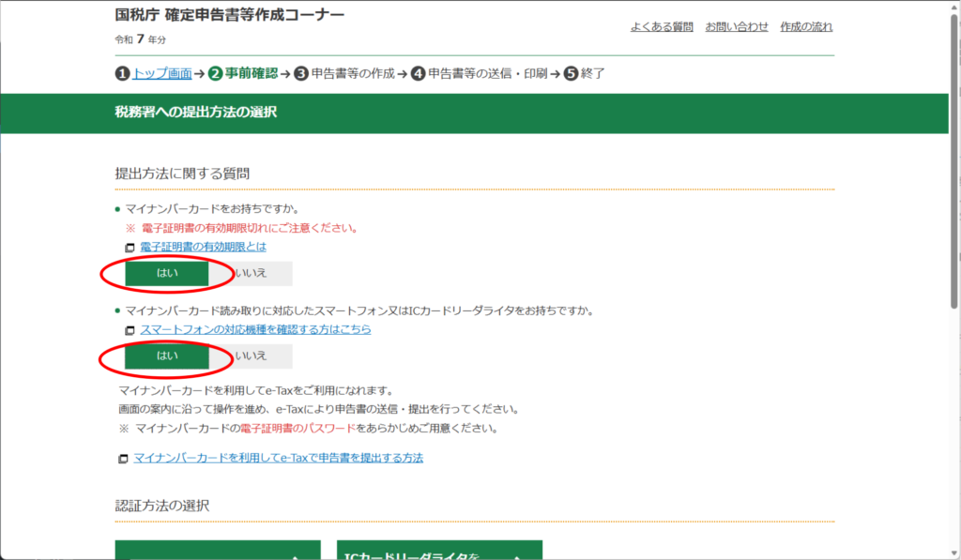Select いいえ for the マイナンバーカードをお持ちですか question
The width and height of the screenshot is (961, 560).
pos(251,273)
